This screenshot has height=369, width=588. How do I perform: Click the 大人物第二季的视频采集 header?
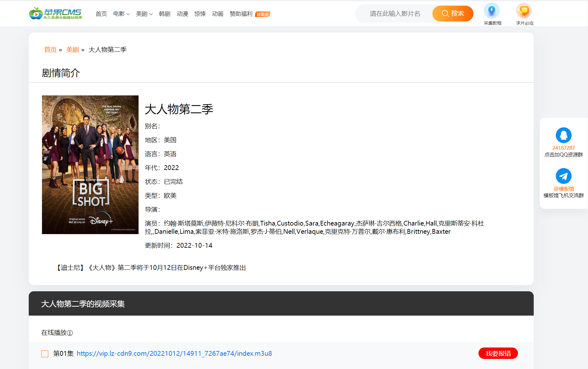[83, 304]
